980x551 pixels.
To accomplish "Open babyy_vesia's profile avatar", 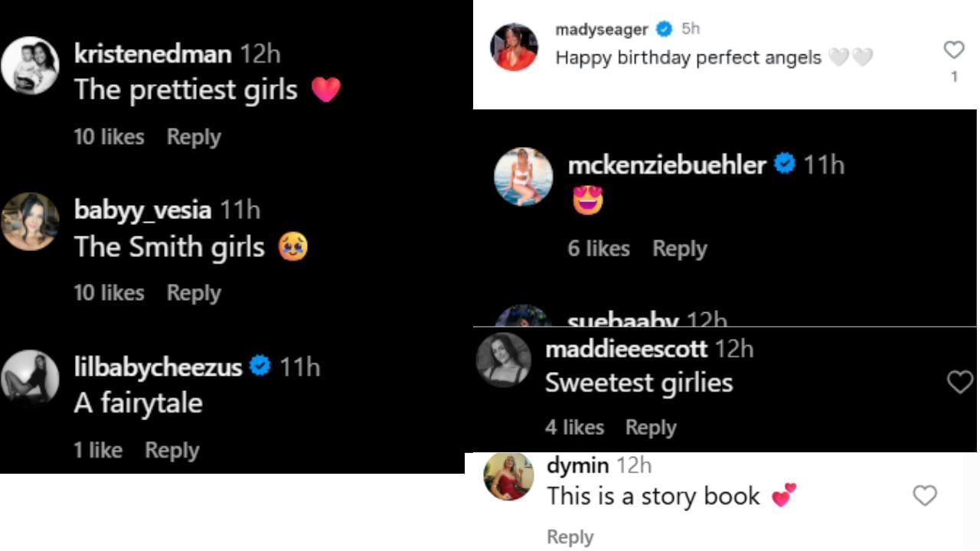I will [30, 222].
